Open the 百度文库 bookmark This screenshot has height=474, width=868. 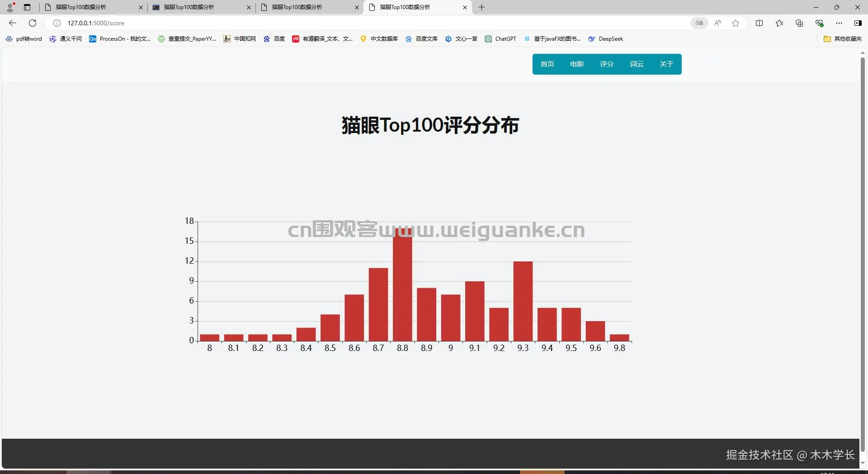[421, 39]
